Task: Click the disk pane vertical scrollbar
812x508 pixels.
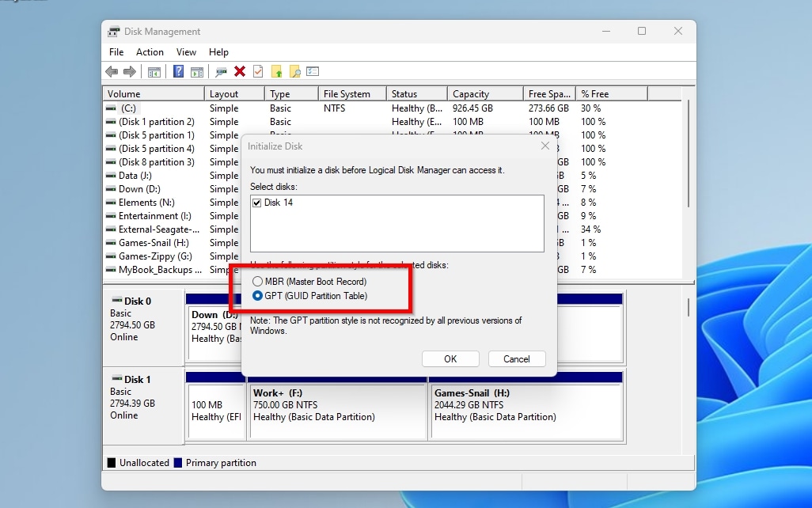Action: click(x=689, y=307)
